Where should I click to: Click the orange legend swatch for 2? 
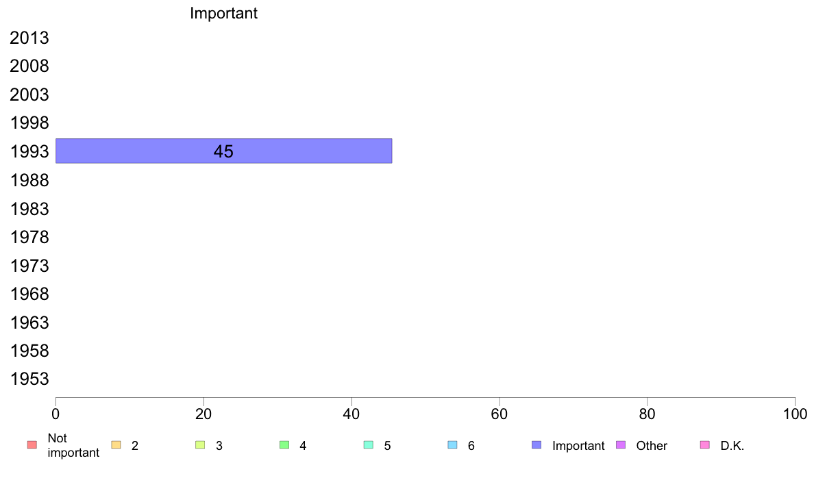[116, 445]
